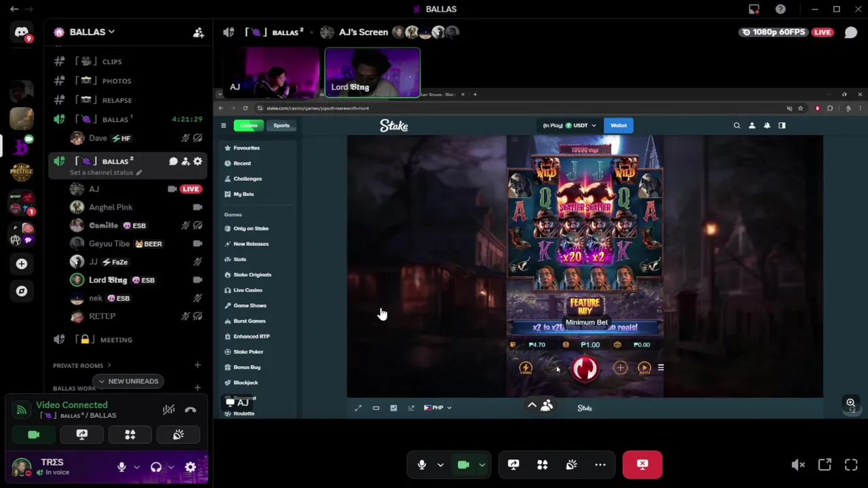Image resolution: width=868 pixels, height=488 pixels.
Task: Expand PRIVATE ROOMS category
Action: pyautogui.click(x=82, y=365)
